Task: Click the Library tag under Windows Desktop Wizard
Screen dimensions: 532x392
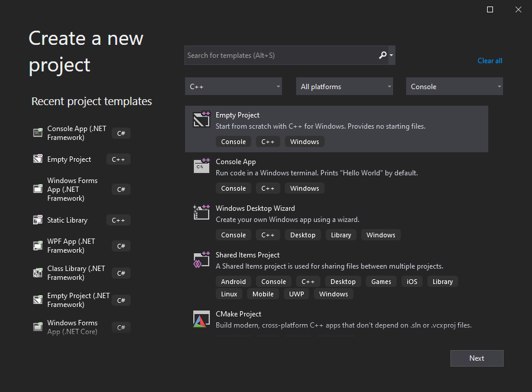Action: 341,235
